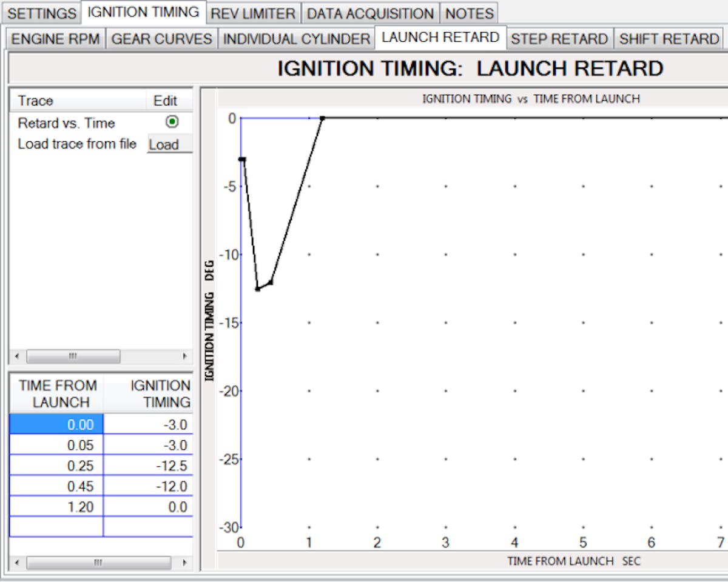The image size is (728, 582).
Task: Click the data table's left scroll arrow
Action: pos(16,563)
